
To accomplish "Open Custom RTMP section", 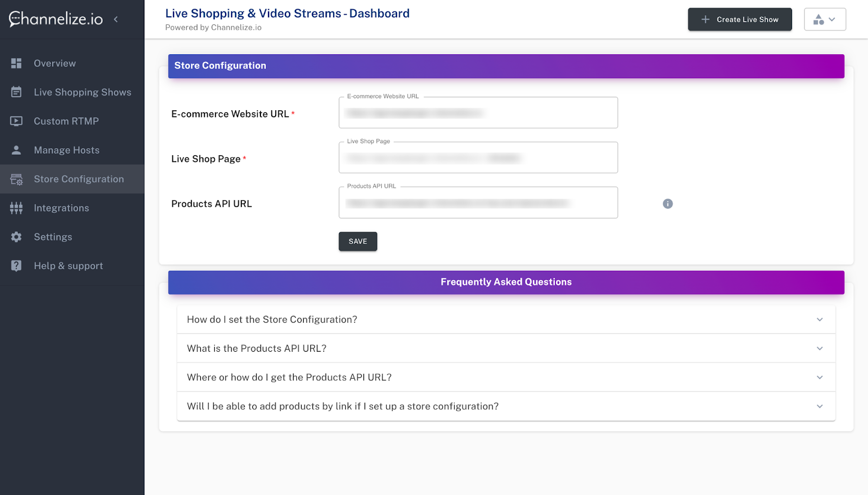I will [x=72, y=121].
